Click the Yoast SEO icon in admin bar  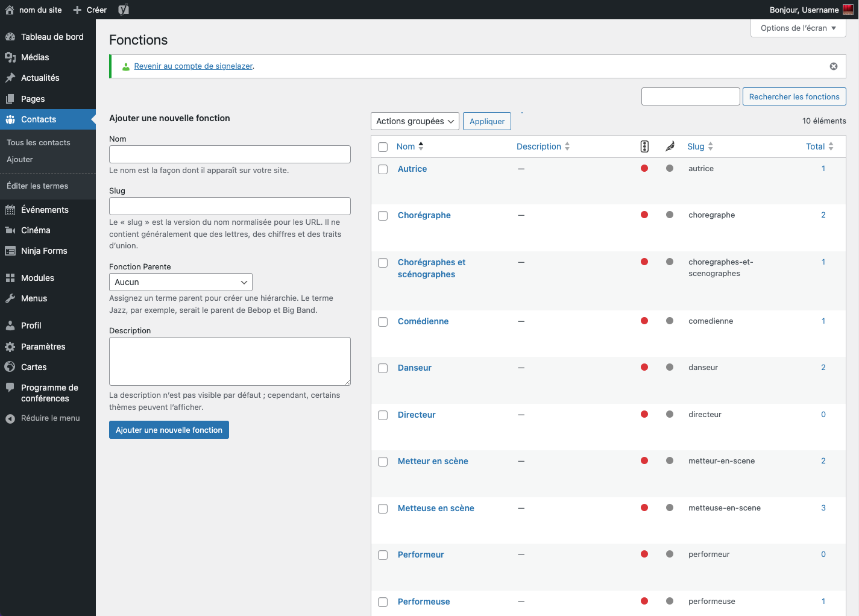(124, 10)
